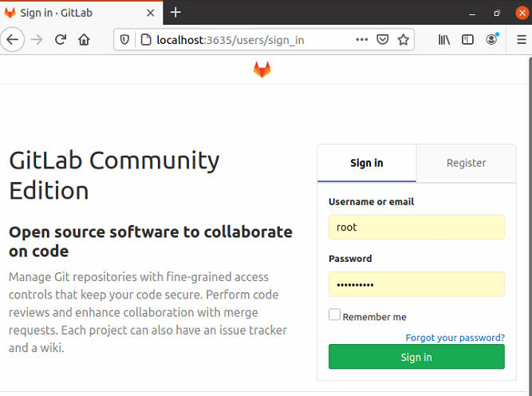Click the 'Password' label
The width and height of the screenshot is (532, 396).
point(350,259)
